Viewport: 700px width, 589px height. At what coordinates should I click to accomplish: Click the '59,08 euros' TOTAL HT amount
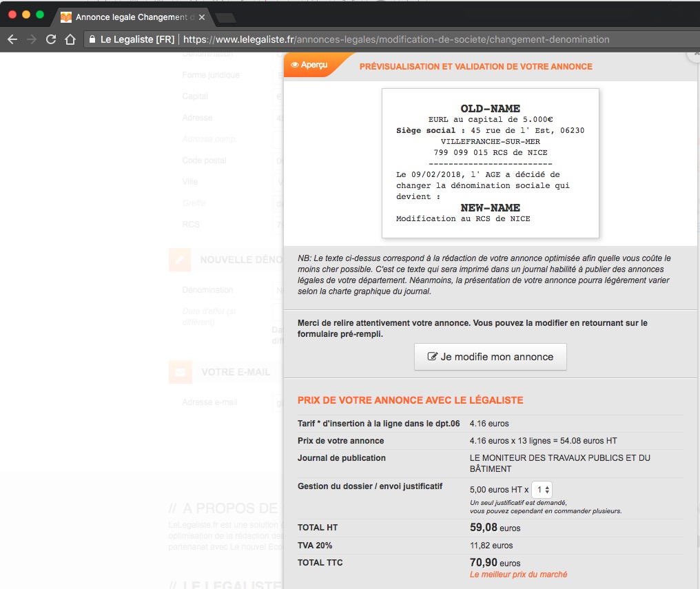(495, 528)
